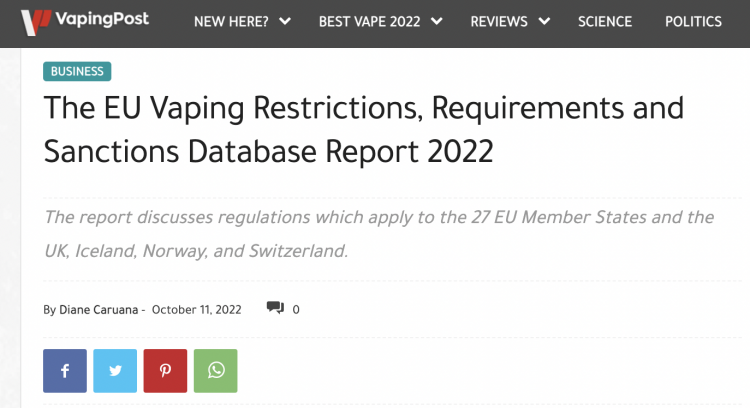The image size is (750, 408).
Task: Open the BUSINESS category tag
Action: click(77, 71)
